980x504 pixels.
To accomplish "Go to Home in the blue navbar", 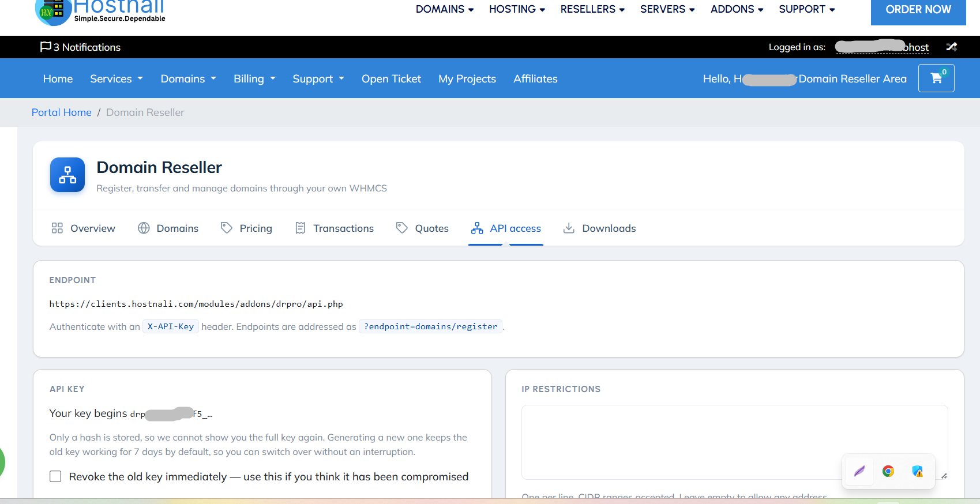I will coord(58,78).
